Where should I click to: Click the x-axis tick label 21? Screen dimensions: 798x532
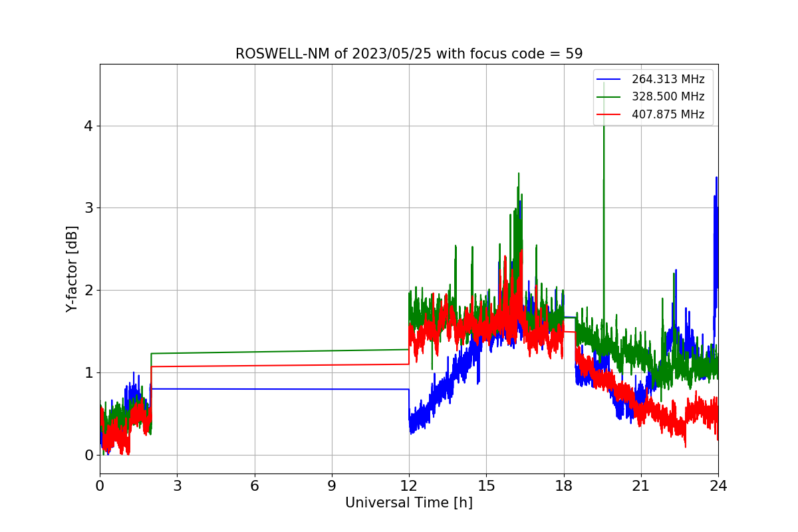pyautogui.click(x=641, y=486)
